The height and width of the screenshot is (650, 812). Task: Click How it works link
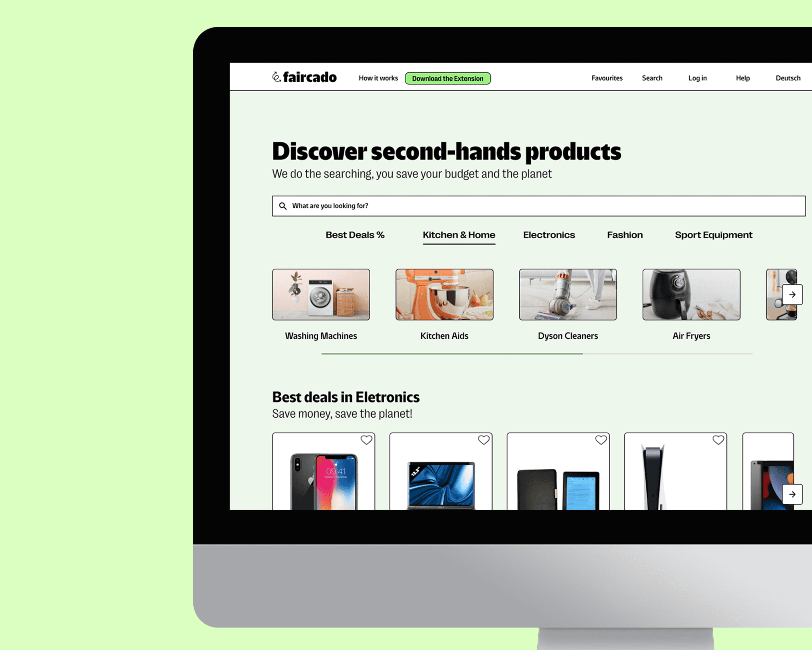pos(376,78)
